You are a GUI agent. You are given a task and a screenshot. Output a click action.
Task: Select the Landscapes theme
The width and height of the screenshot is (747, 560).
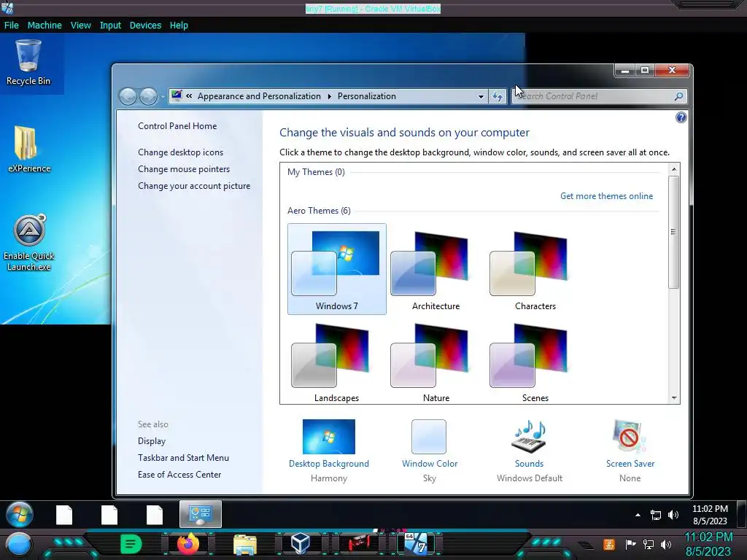[x=337, y=363]
